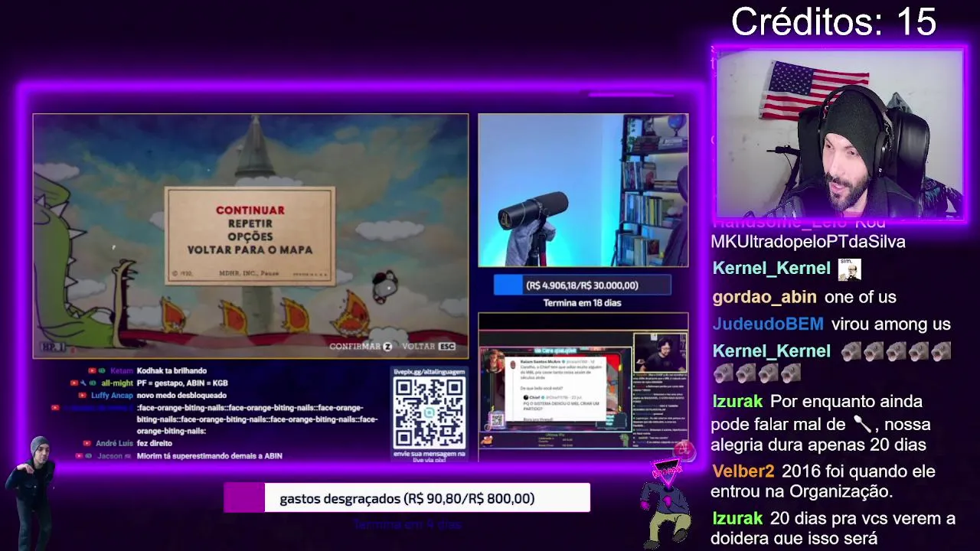Click the YouTube icon beside Ketam
The image size is (980, 551).
click(92, 370)
